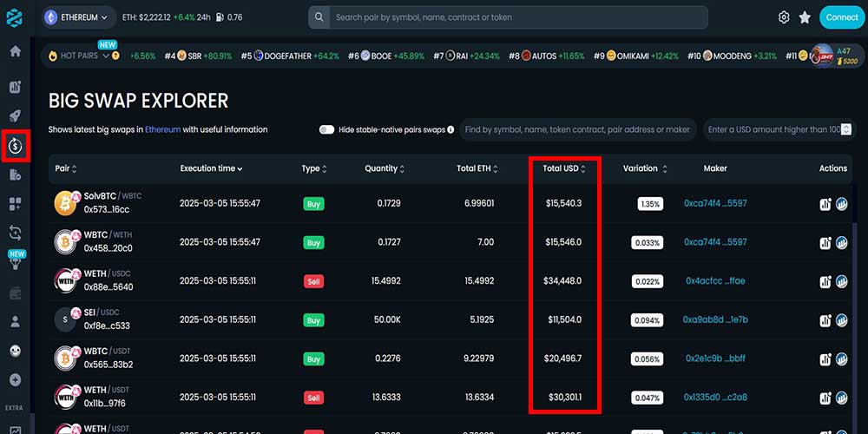Image resolution: width=868 pixels, height=434 pixels.
Task: Sort by the Execution time column
Action: 211,168
